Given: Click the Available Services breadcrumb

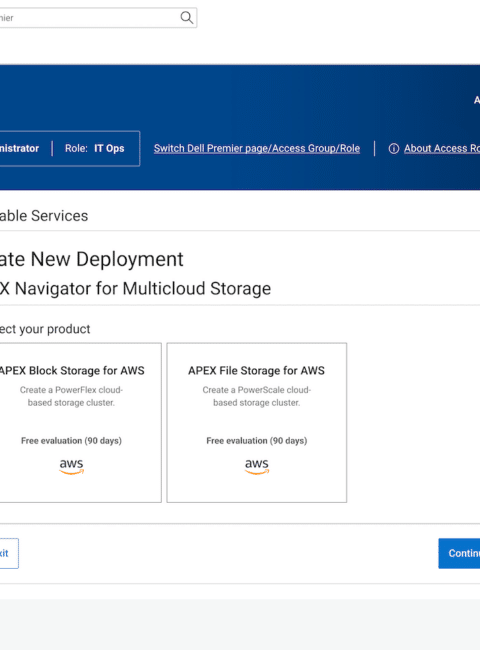Looking at the screenshot, I should (x=44, y=216).
